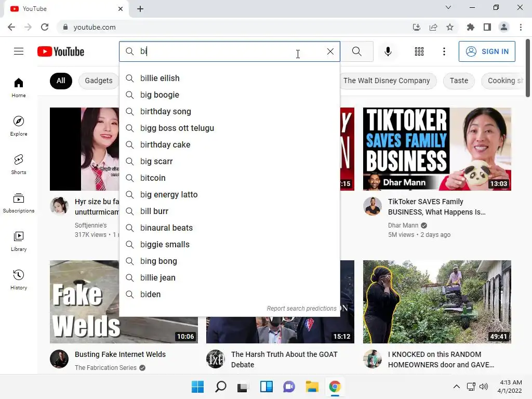532x399 pixels.
Task: Click the Dhar Mann channel avatar
Action: pyautogui.click(x=373, y=206)
